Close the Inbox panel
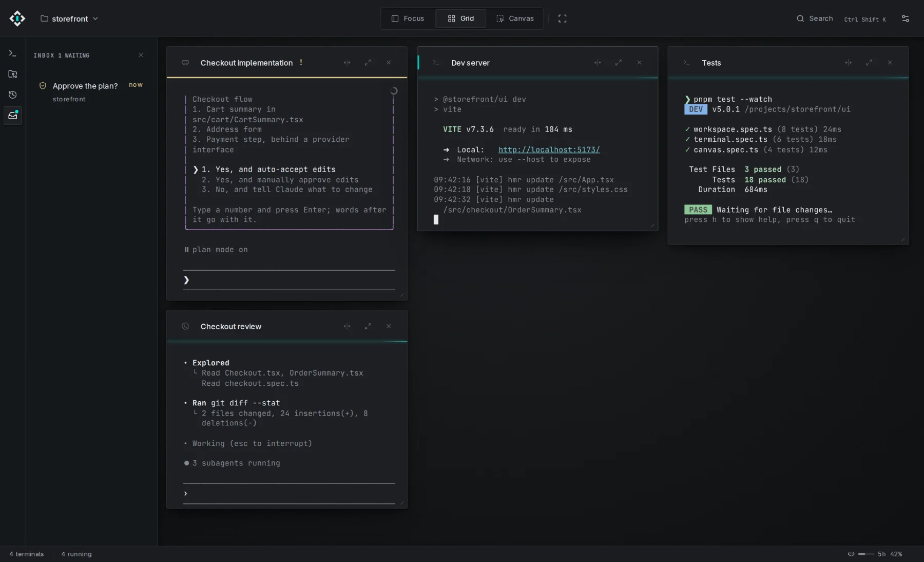 point(141,55)
